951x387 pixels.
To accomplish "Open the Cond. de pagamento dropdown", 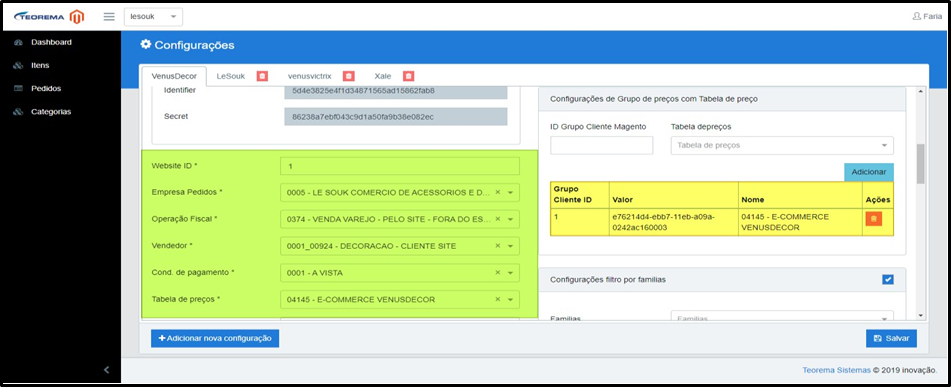I will click(x=400, y=273).
